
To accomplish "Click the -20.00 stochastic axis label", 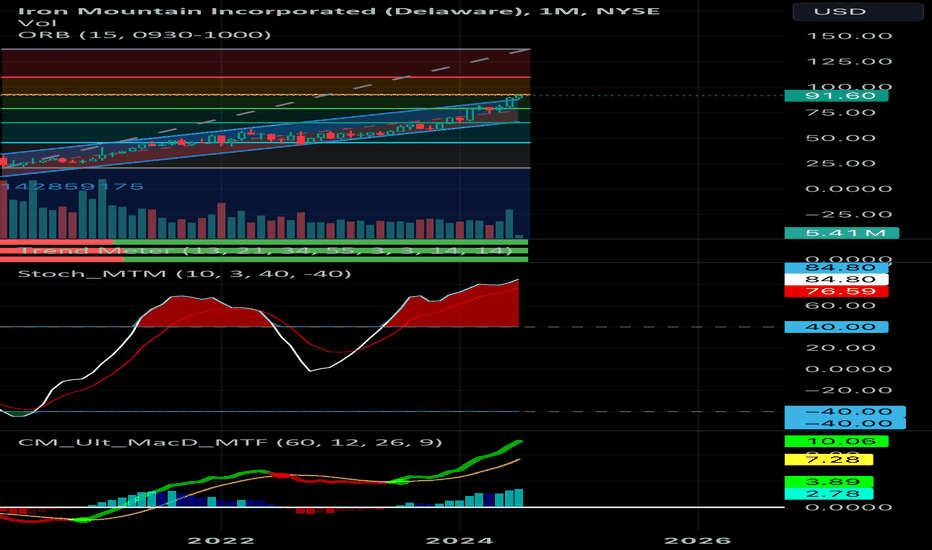I will click(x=849, y=391).
